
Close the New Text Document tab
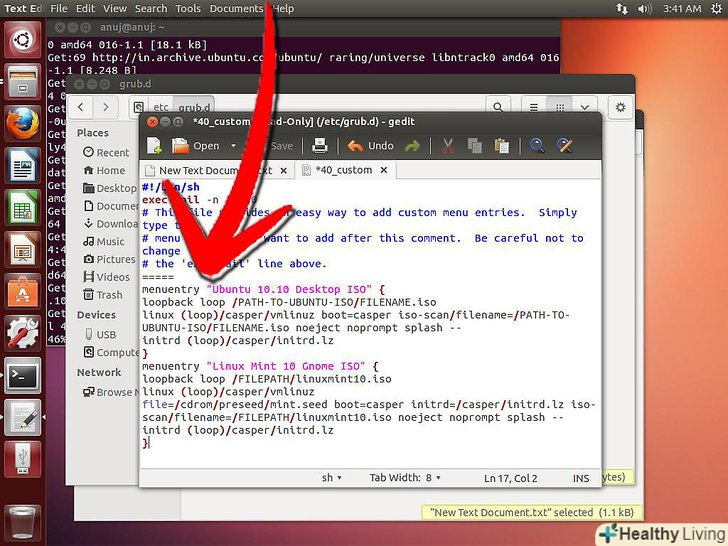284,171
